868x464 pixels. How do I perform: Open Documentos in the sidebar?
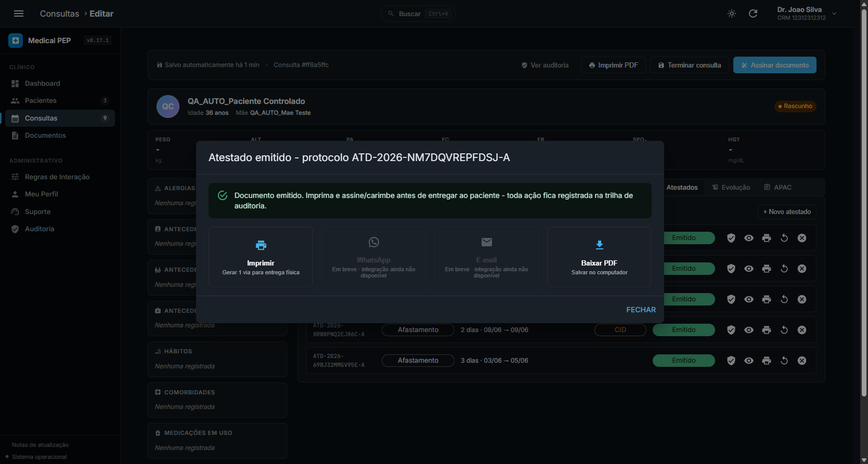tap(60, 135)
